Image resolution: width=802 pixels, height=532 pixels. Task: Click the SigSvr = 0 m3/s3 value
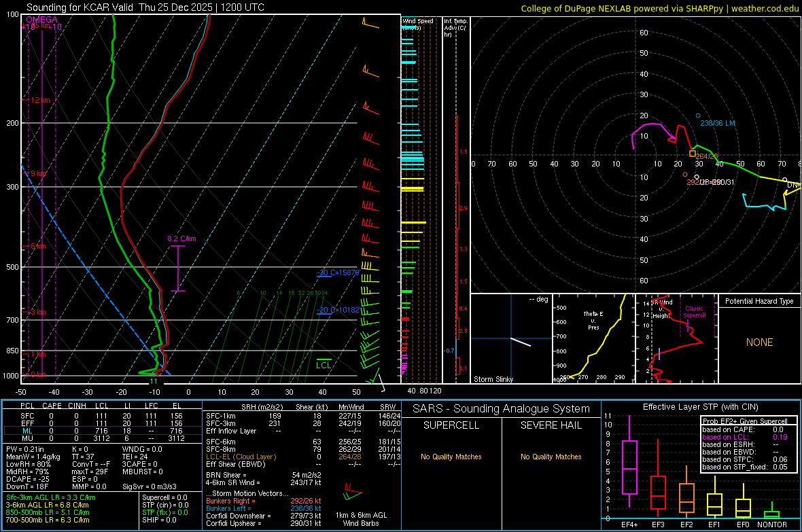tap(150, 486)
